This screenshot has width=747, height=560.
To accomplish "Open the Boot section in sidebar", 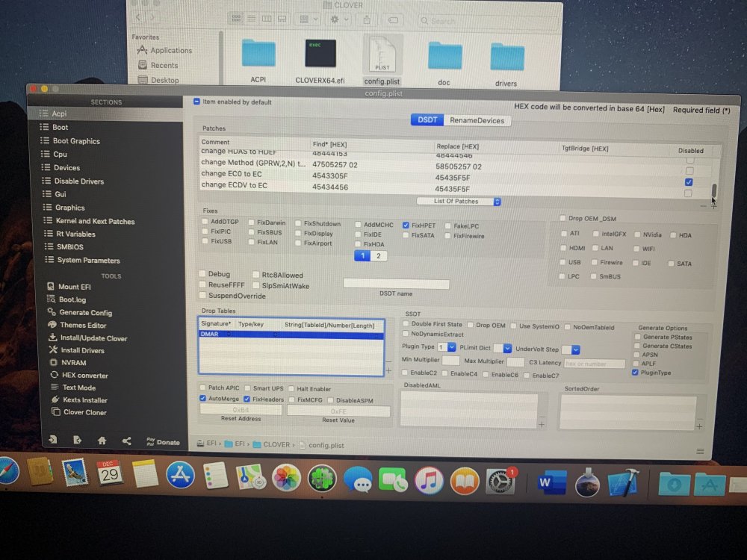I will click(x=60, y=127).
